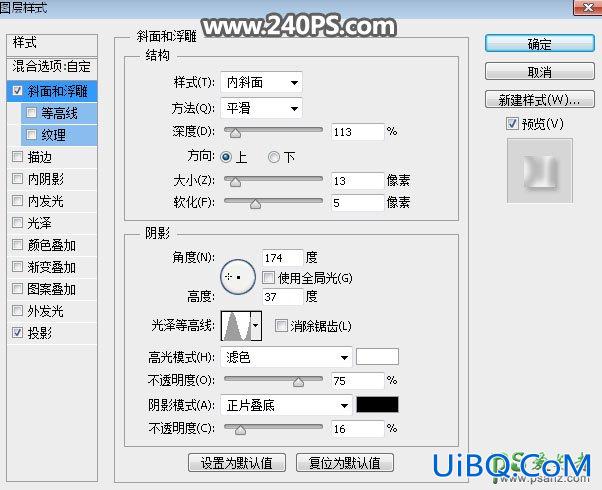Click the 光泽等高线 contour thumbnail
The width and height of the screenshot is (602, 490).
click(x=236, y=326)
